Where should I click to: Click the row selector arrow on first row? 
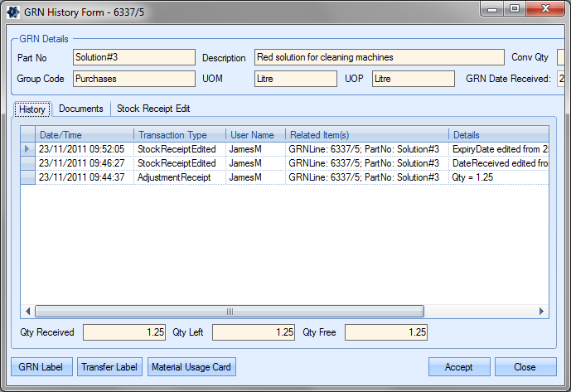(27, 149)
